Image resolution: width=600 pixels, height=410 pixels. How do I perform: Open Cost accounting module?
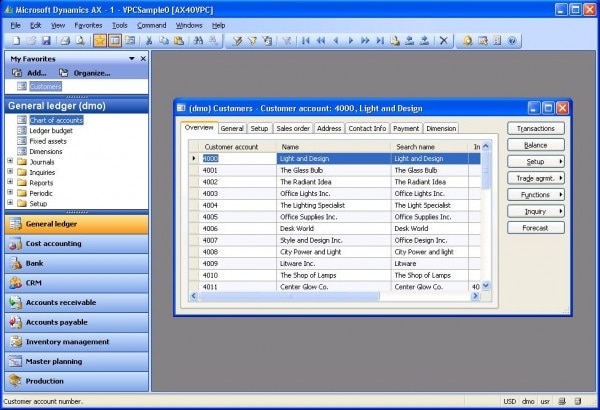(x=77, y=244)
